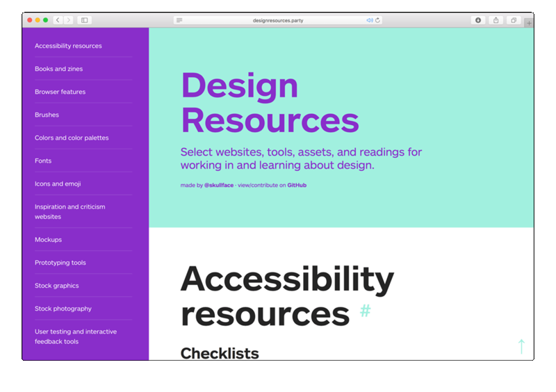
Task: Click the scroll-to-top arrow on the page
Action: tap(521, 345)
